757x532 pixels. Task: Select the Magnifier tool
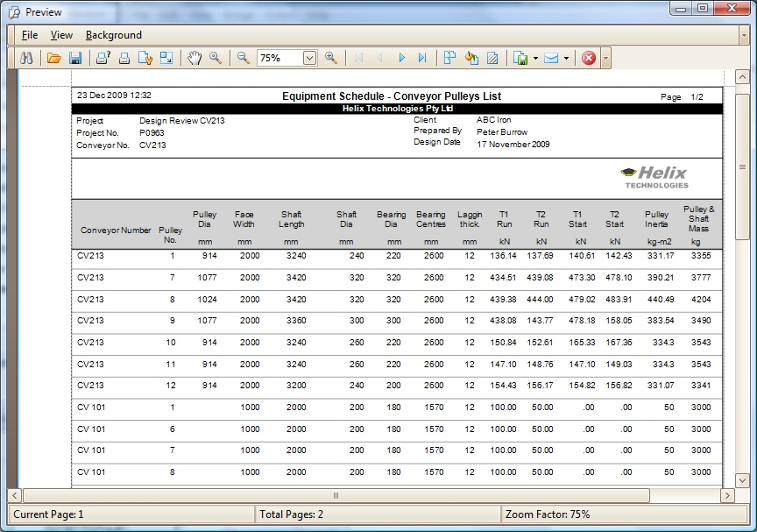(216, 58)
